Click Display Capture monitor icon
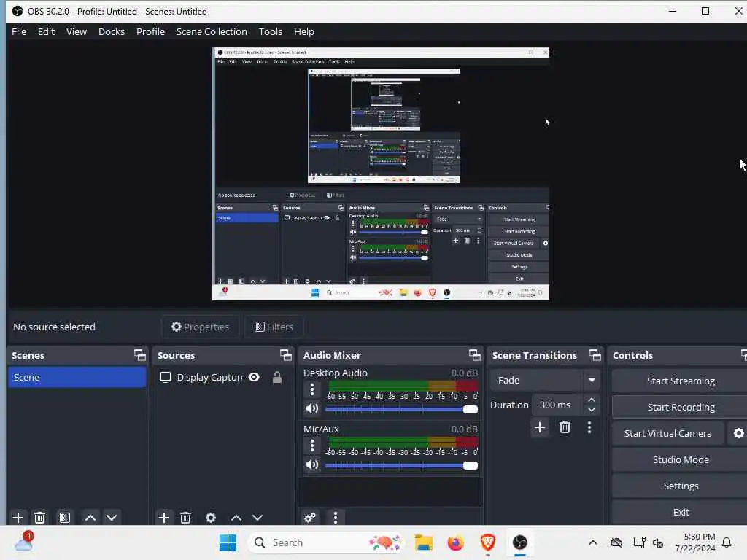 pos(166,377)
